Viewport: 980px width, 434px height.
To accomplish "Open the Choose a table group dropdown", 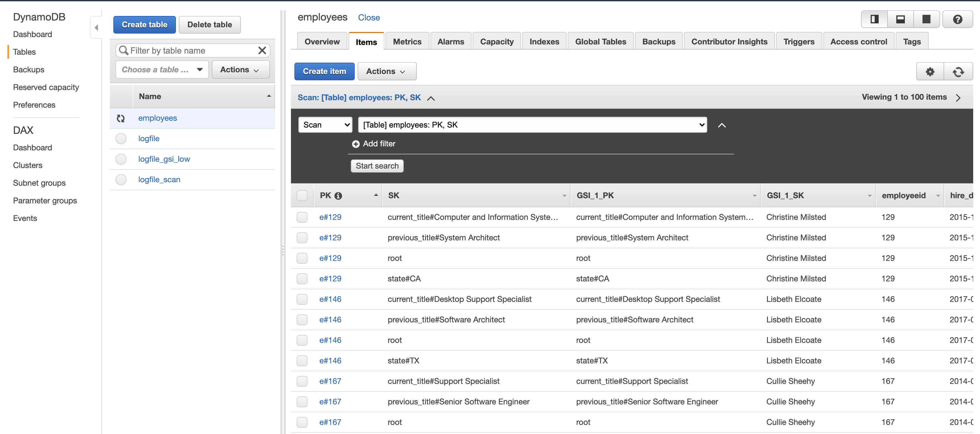I will tap(162, 69).
